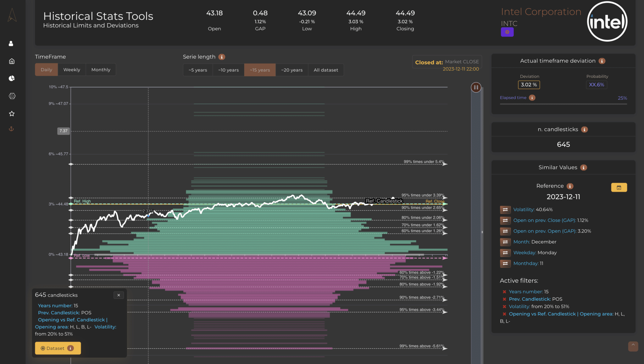Select the All dataset option

pyautogui.click(x=326, y=70)
